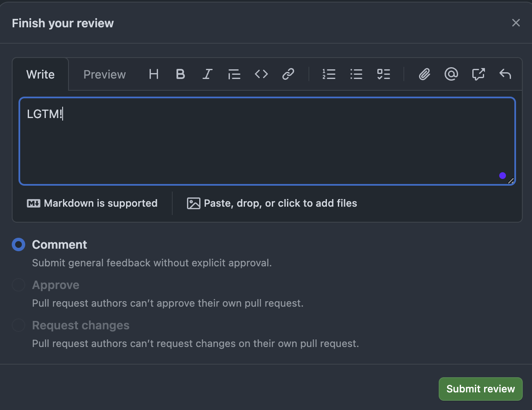532x410 pixels.
Task: Try selecting the disabled Approve option
Action: point(18,285)
